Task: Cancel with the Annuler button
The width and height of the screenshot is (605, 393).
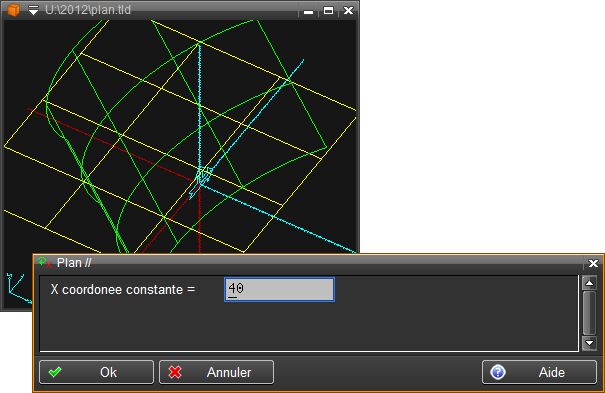Action: click(216, 372)
